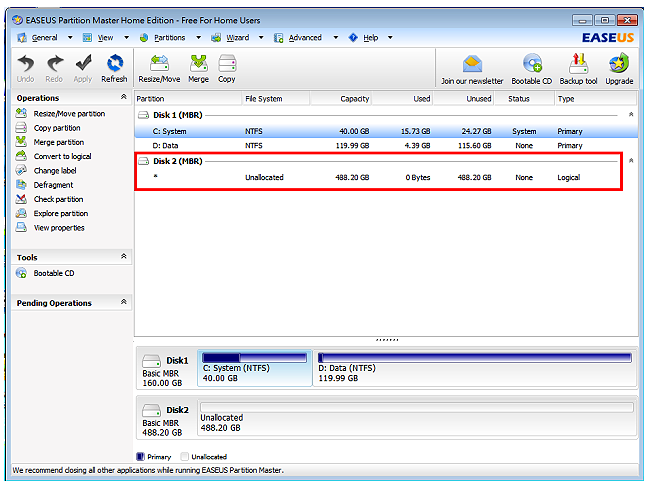Collapse the Tools panel

[x=123, y=256]
